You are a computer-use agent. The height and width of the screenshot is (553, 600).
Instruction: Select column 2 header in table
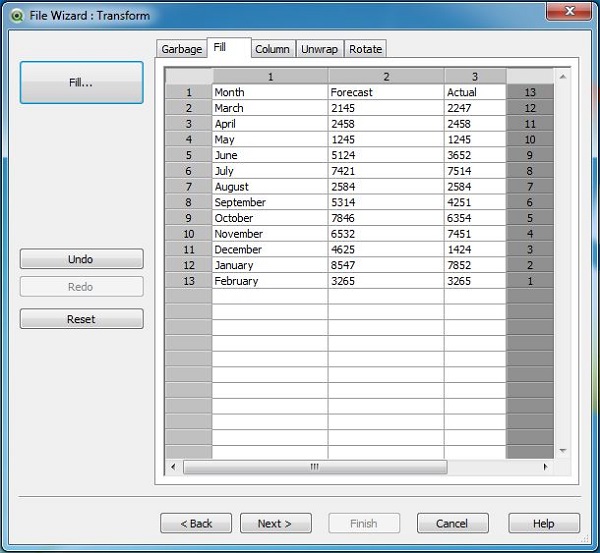point(386,76)
